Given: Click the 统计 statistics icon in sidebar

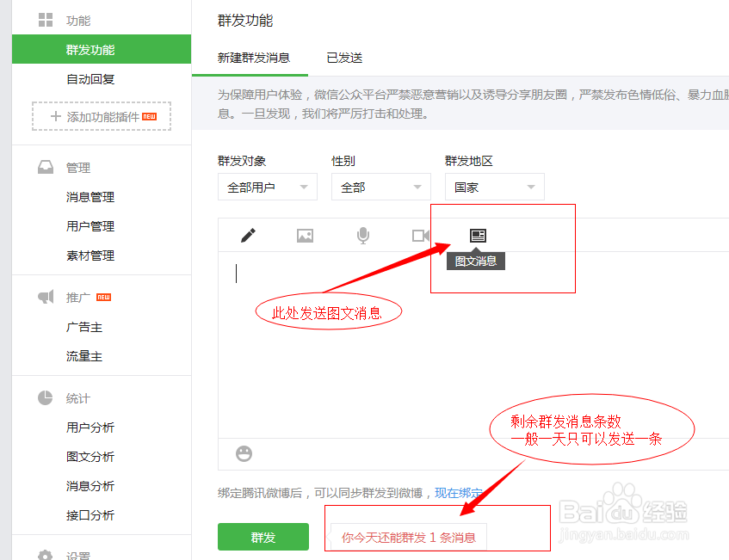Looking at the screenshot, I should tap(46, 397).
